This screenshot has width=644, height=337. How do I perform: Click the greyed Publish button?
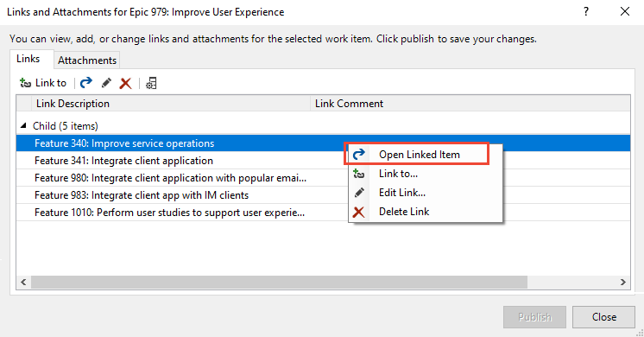tap(534, 317)
